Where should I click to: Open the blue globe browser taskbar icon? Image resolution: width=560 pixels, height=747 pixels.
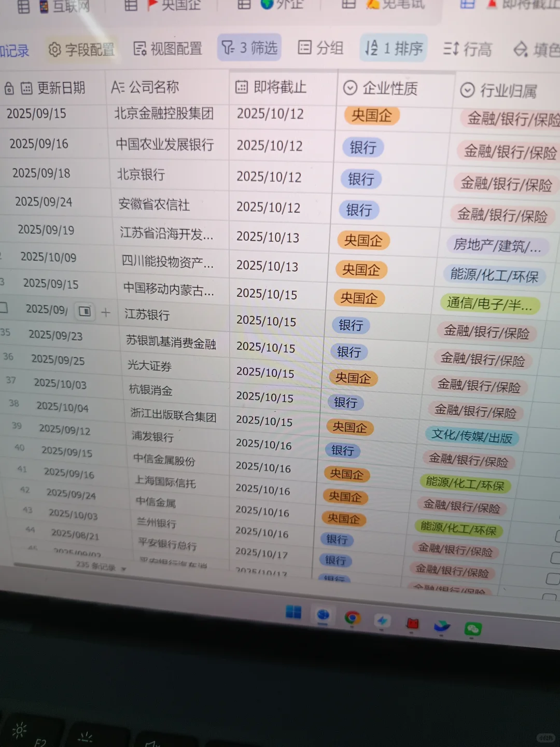(x=323, y=615)
